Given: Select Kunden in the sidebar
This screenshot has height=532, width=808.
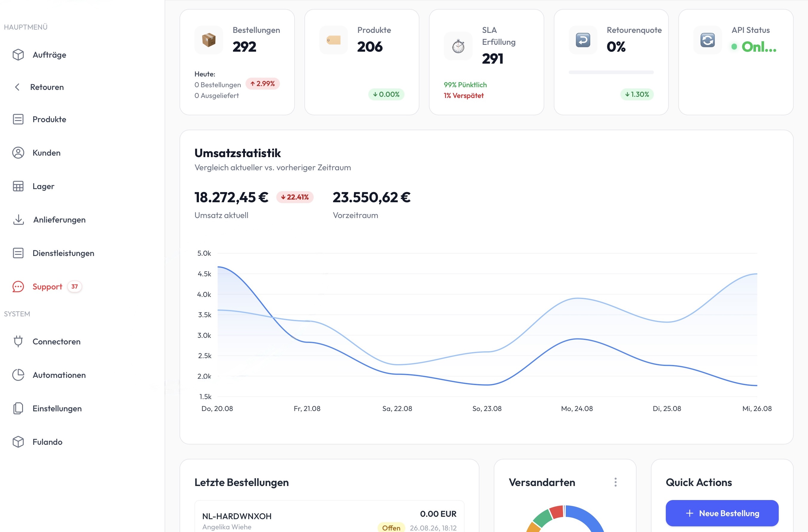Looking at the screenshot, I should pyautogui.click(x=47, y=153).
